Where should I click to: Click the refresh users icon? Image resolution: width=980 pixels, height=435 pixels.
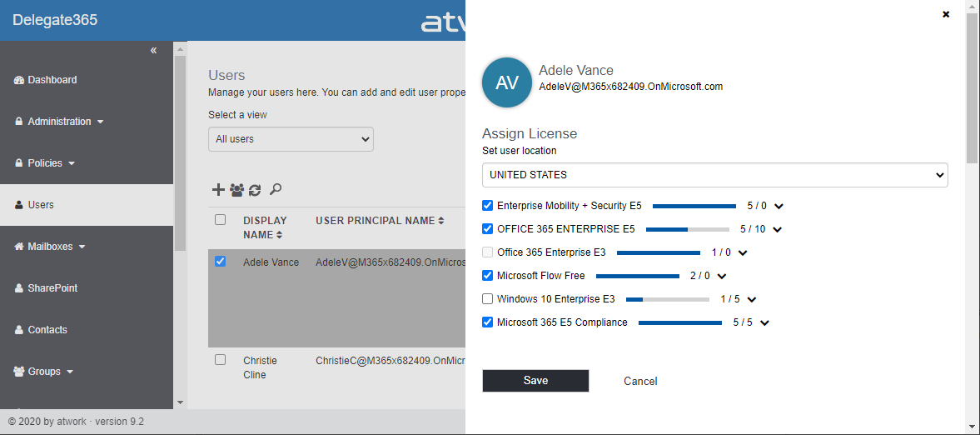point(255,190)
